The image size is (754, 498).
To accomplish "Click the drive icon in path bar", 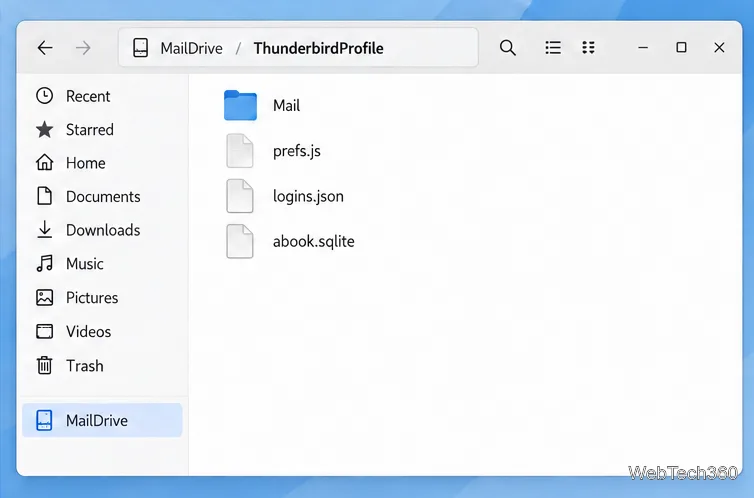I will coord(140,48).
